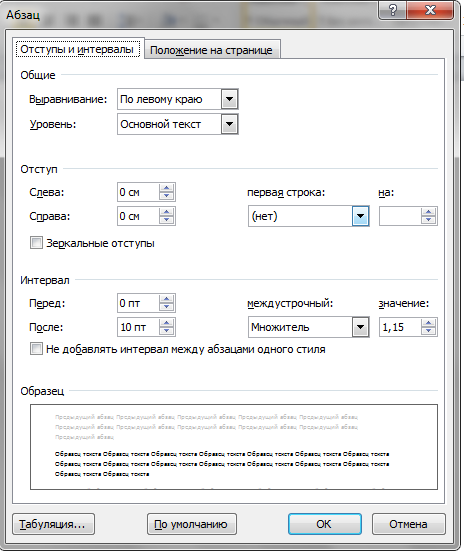The height and width of the screenshot is (553, 464).
Task: Increase the Перед spacing value
Action: click(166, 299)
